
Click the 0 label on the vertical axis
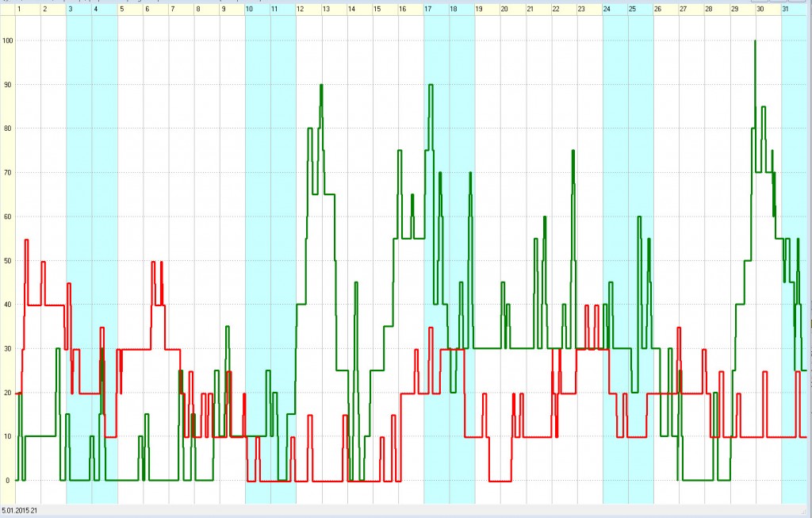pos(7,480)
